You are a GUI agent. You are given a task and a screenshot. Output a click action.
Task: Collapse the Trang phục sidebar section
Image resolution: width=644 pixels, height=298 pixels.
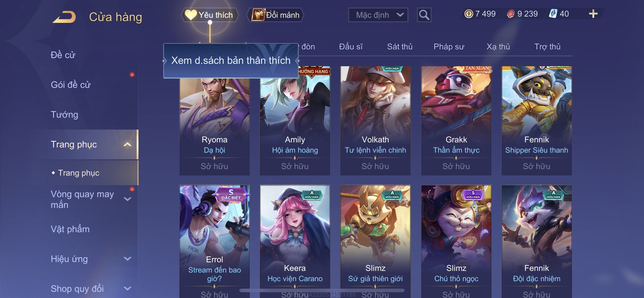click(x=127, y=144)
